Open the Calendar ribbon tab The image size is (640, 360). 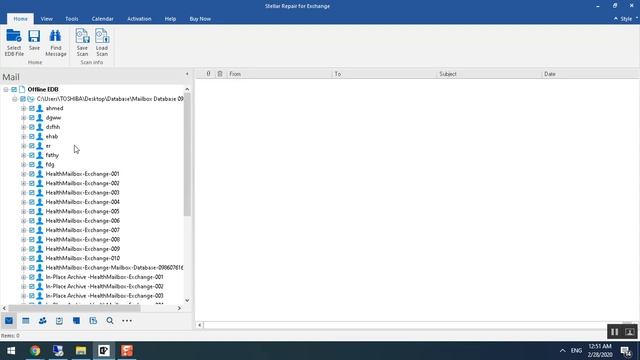click(x=102, y=19)
